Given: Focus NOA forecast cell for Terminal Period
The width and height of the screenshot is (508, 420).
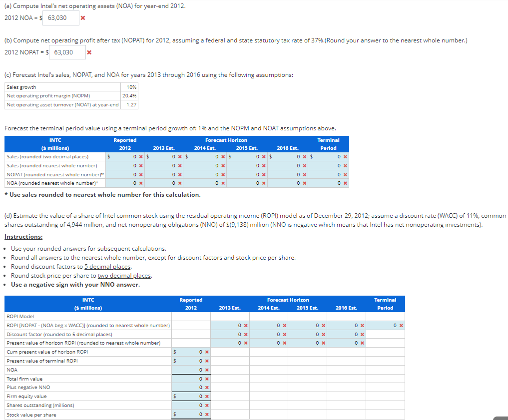Looking at the screenshot, I should pos(329,183).
